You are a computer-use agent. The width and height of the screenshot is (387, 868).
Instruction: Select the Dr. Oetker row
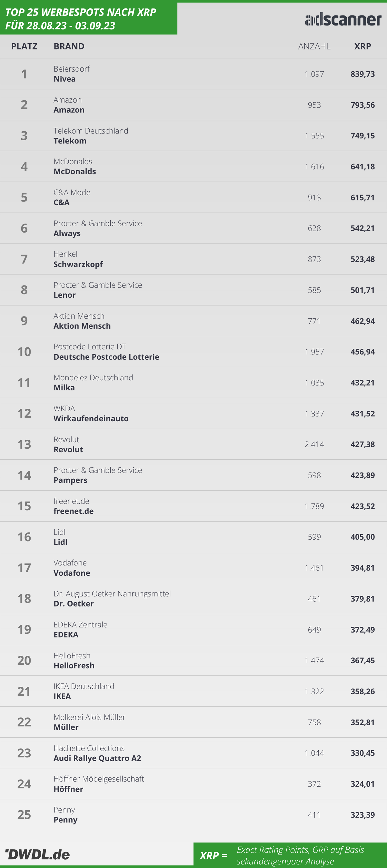[x=193, y=598]
